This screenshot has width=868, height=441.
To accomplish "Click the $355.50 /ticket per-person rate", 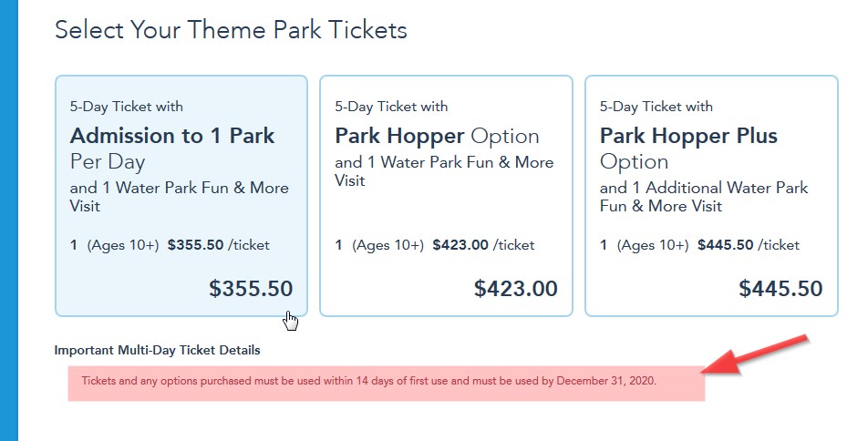I will coord(218,245).
